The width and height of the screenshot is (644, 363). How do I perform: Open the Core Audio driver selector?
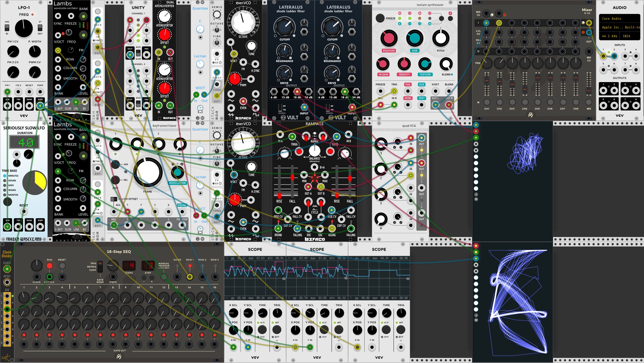coord(619,19)
